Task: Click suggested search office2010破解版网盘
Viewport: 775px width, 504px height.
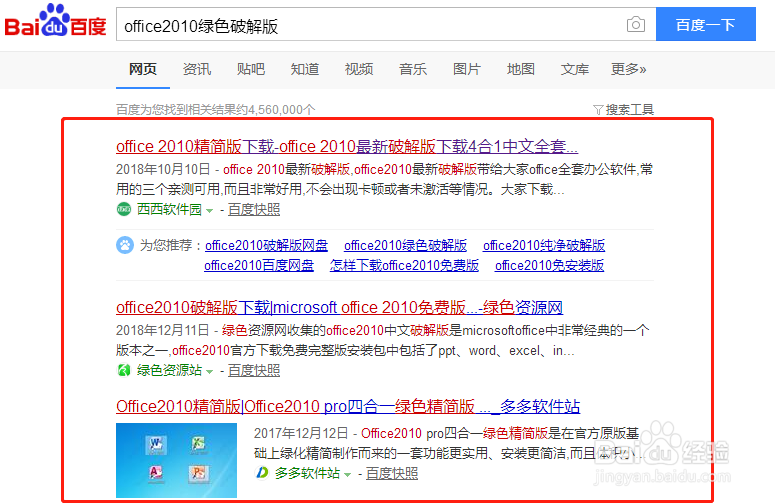Action: 266,245
